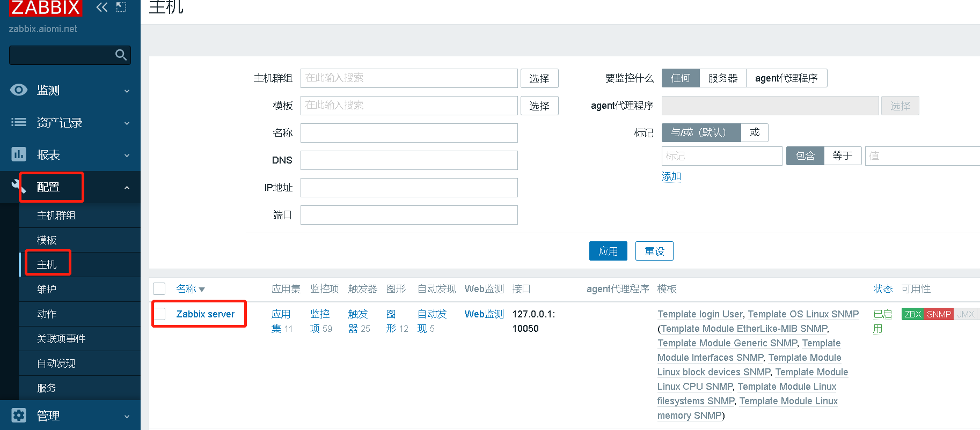Click the ZABBIX logo

tap(46, 8)
